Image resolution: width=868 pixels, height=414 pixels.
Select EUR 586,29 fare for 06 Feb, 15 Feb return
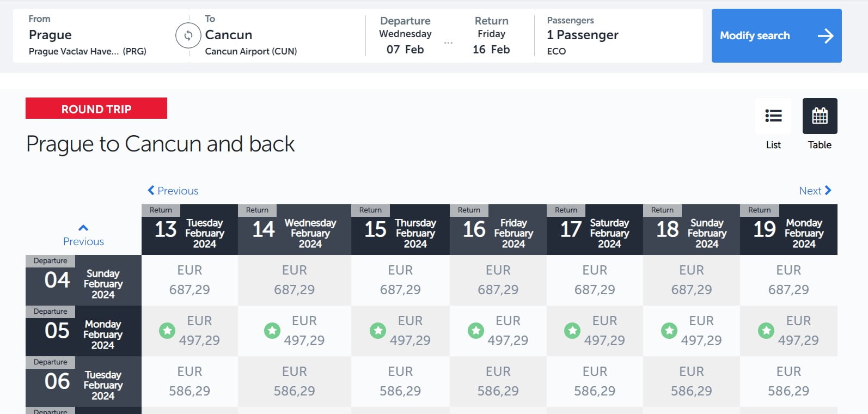400,381
